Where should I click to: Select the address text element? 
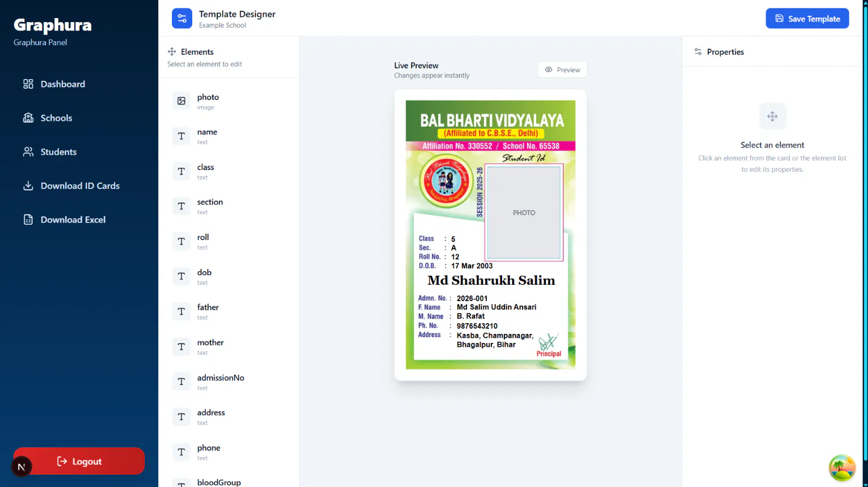228,416
